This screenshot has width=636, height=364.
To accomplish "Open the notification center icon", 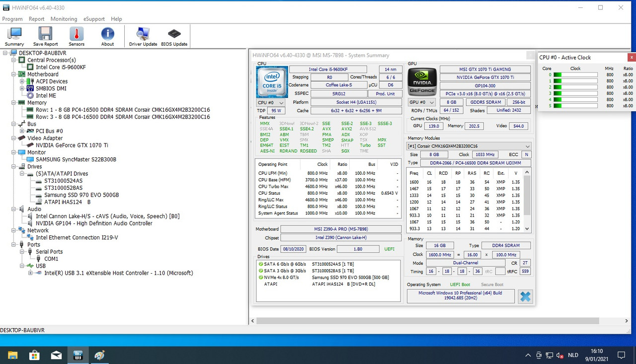I will coord(621,356).
